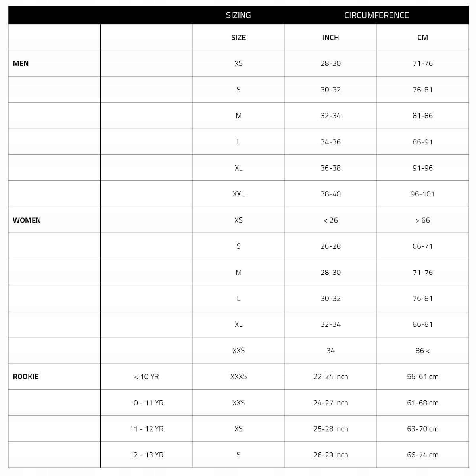Click the 38-40 inch value
Viewport: 476px width, 476px height.
click(330, 194)
